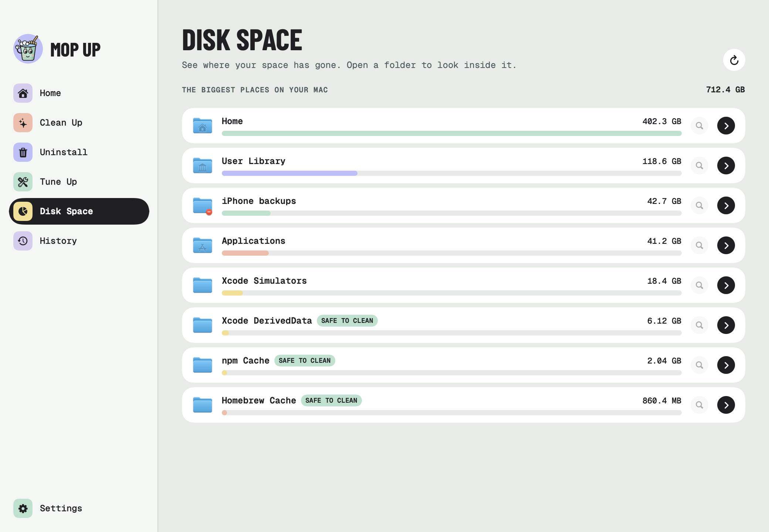Click the iPhone backups folder icon
The image size is (769, 532).
(203, 206)
